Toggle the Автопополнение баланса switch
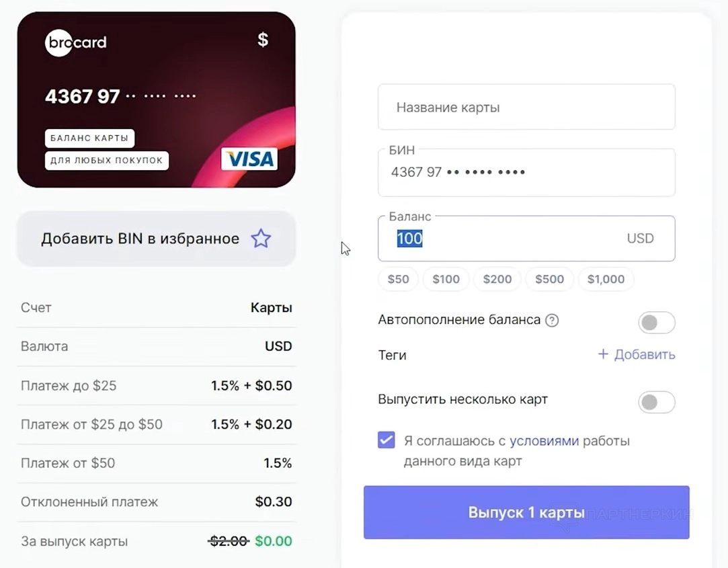 point(657,323)
